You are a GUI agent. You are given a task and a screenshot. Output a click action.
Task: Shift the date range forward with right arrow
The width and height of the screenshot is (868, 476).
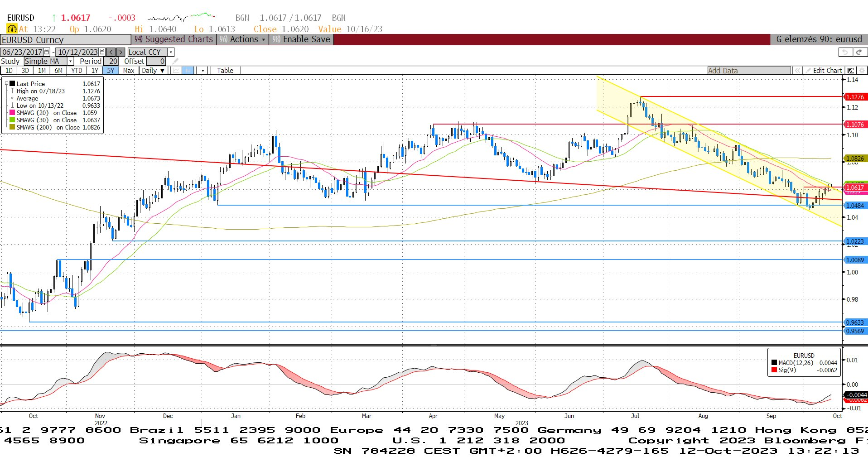pos(120,52)
